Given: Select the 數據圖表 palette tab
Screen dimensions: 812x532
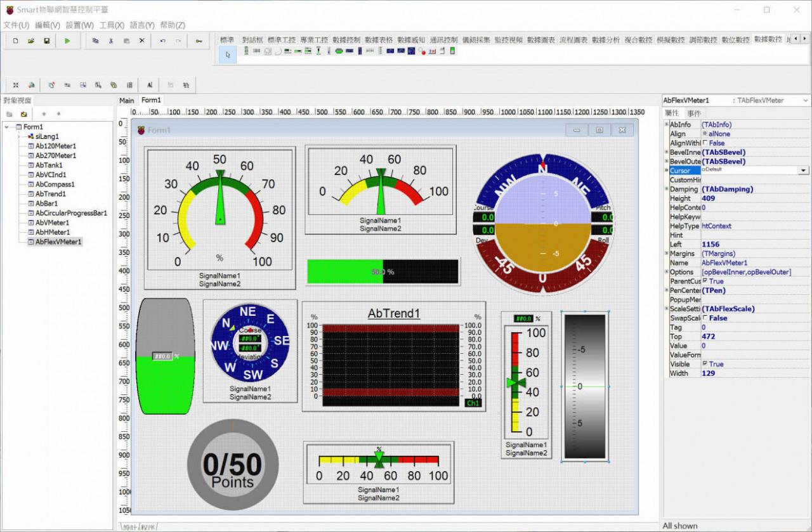Looking at the screenshot, I should click(x=541, y=39).
